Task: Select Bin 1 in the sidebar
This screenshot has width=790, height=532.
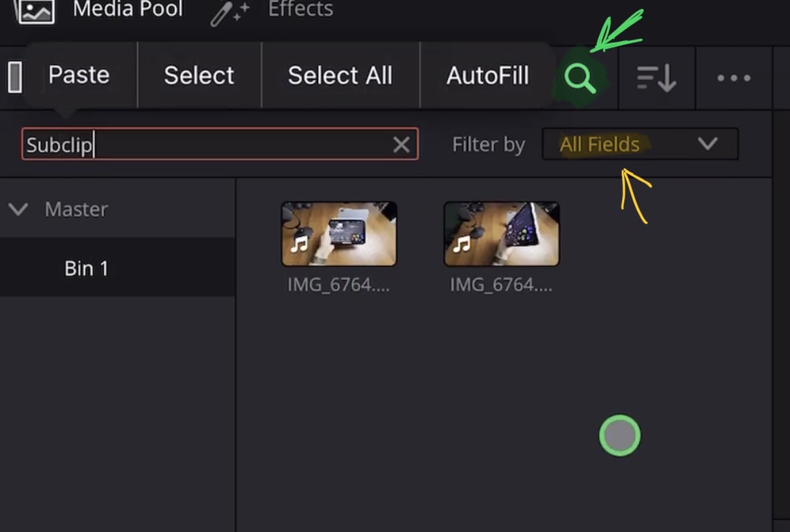Action: pos(86,268)
